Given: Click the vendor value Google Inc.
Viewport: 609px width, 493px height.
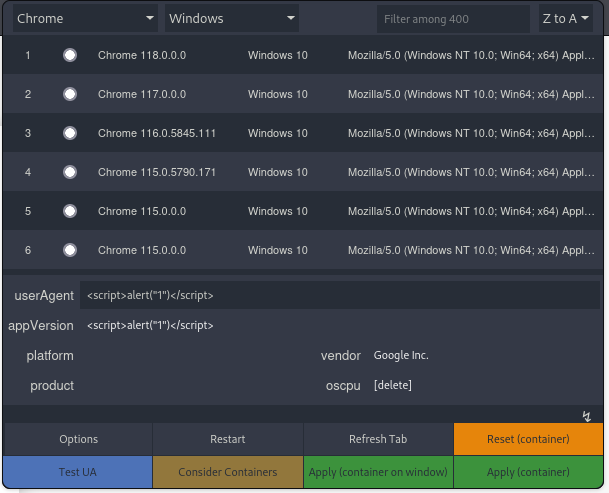Looking at the screenshot, I should [401, 355].
